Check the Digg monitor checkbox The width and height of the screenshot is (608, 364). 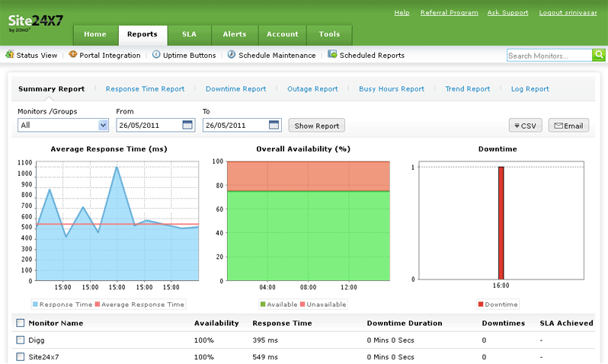[x=21, y=340]
